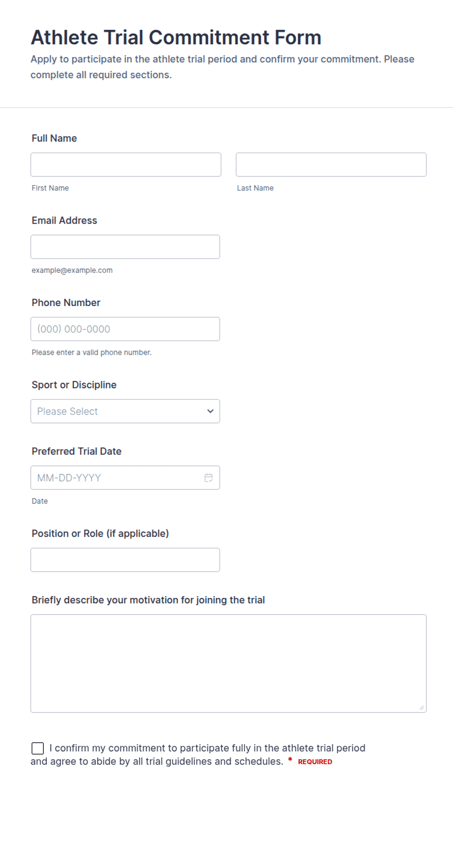Screen dimensions: 453x868
Task: Click the Sport or Discipline label
Action: point(74,385)
